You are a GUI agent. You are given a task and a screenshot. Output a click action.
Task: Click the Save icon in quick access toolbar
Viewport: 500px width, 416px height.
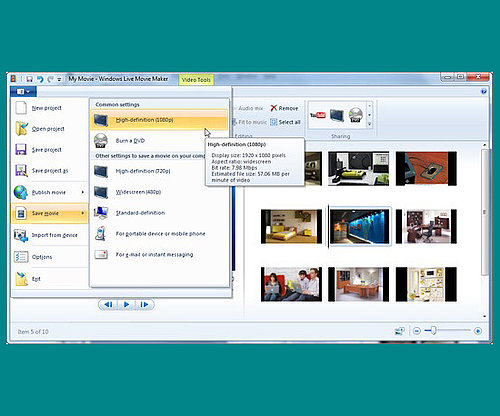click(29, 79)
